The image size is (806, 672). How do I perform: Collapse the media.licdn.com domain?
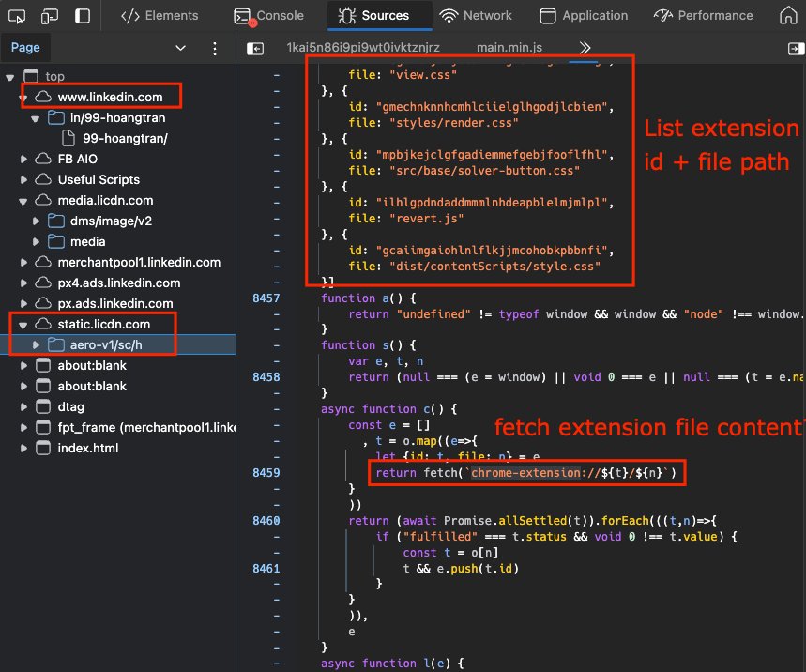coord(23,201)
